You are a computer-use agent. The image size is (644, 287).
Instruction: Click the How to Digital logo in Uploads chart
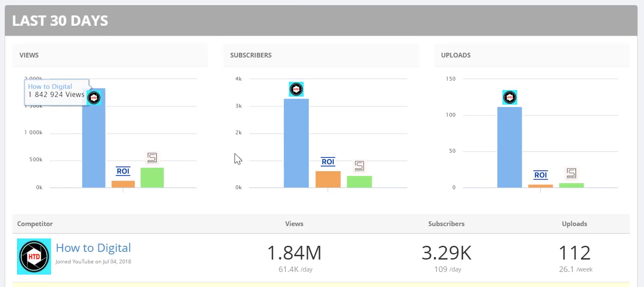click(x=509, y=97)
